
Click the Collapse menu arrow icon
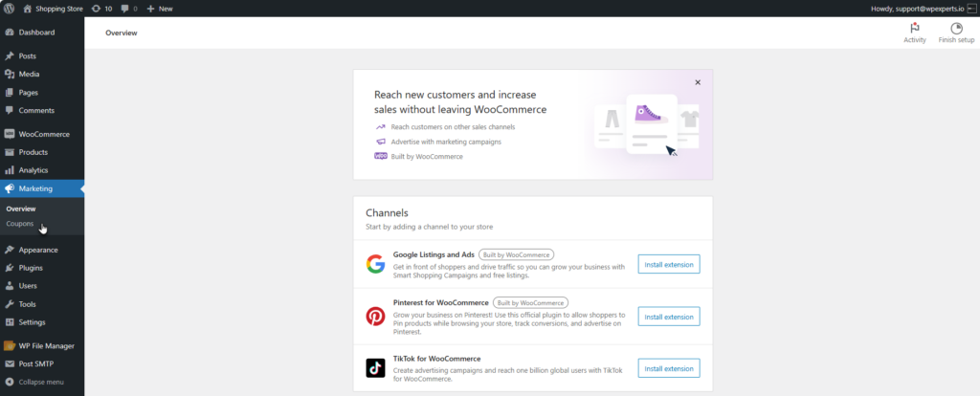[10, 383]
